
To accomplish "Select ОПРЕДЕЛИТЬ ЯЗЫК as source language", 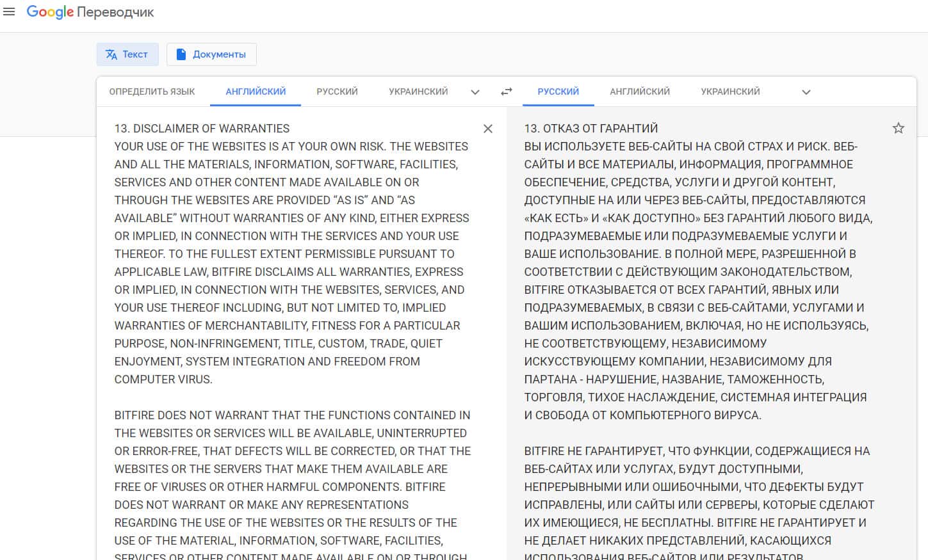I will coord(152,92).
